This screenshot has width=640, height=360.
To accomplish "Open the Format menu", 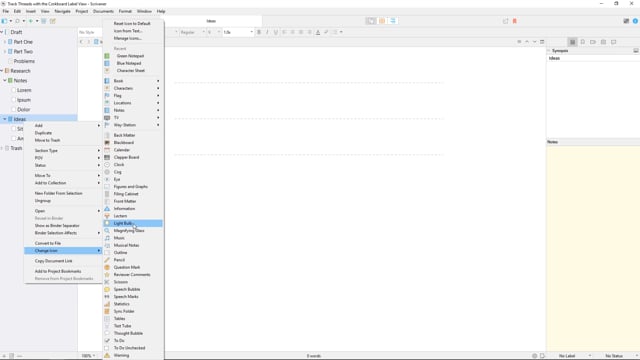I will point(125,11).
